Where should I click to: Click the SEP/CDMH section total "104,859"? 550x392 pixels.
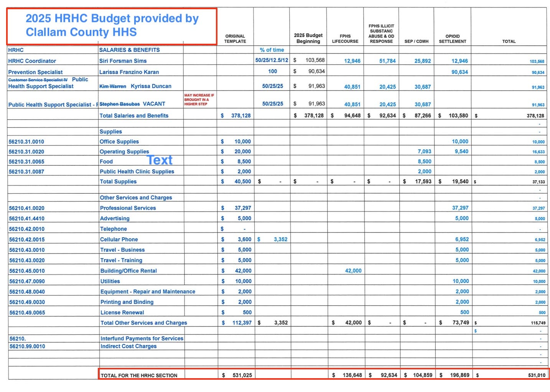(423, 375)
